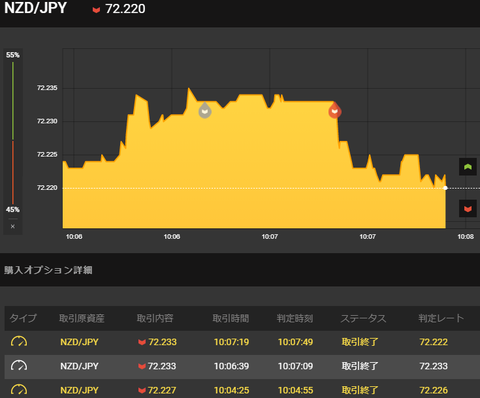Click settlement rate 72.233 in last column
The height and width of the screenshot is (398, 480).
pos(434,366)
